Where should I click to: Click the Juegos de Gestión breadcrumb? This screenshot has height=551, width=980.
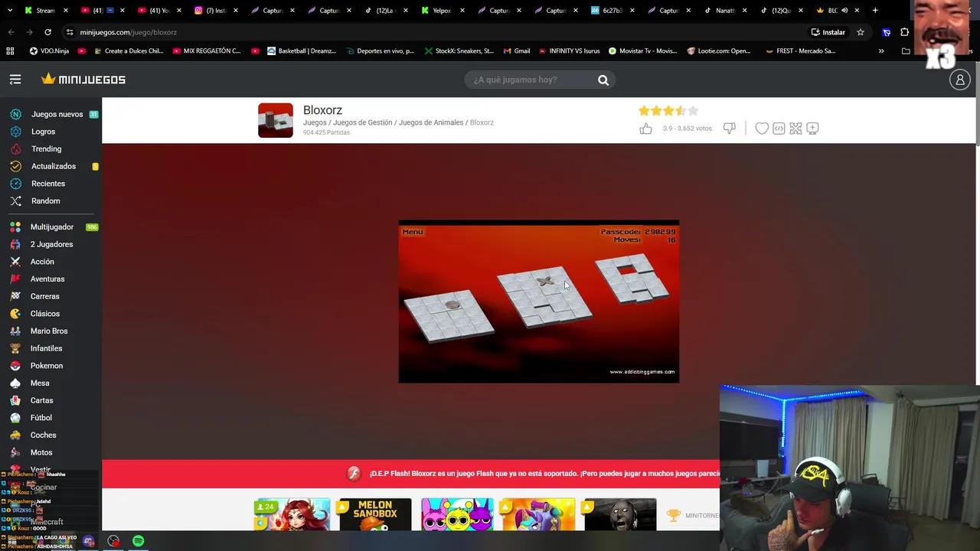pyautogui.click(x=362, y=122)
